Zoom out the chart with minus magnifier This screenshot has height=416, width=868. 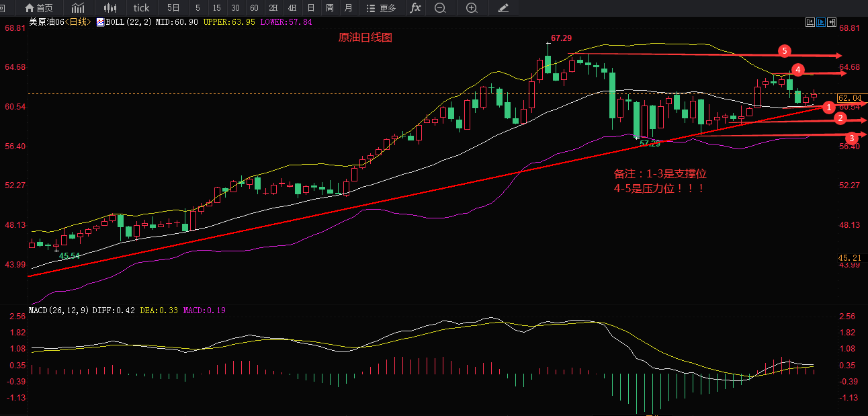pos(440,8)
